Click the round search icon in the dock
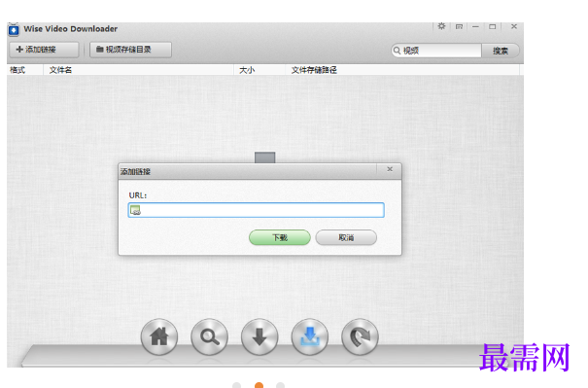588x388 pixels. pos(209,337)
